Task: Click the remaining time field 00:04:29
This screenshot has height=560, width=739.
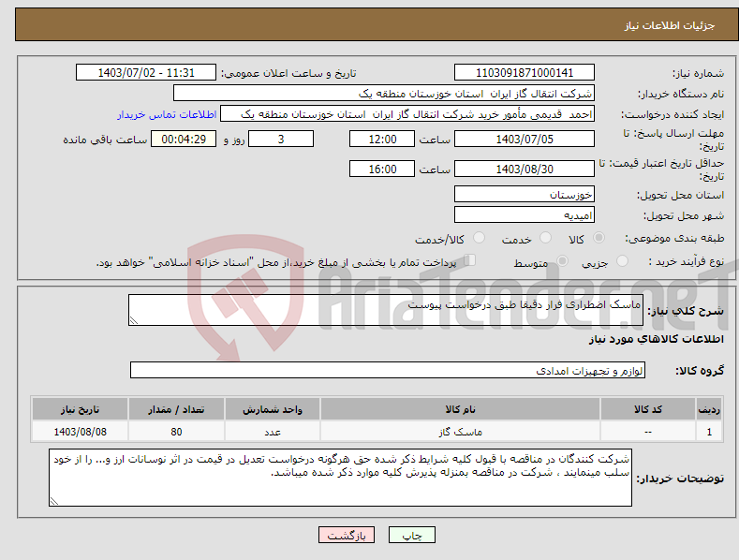Action: [x=184, y=139]
